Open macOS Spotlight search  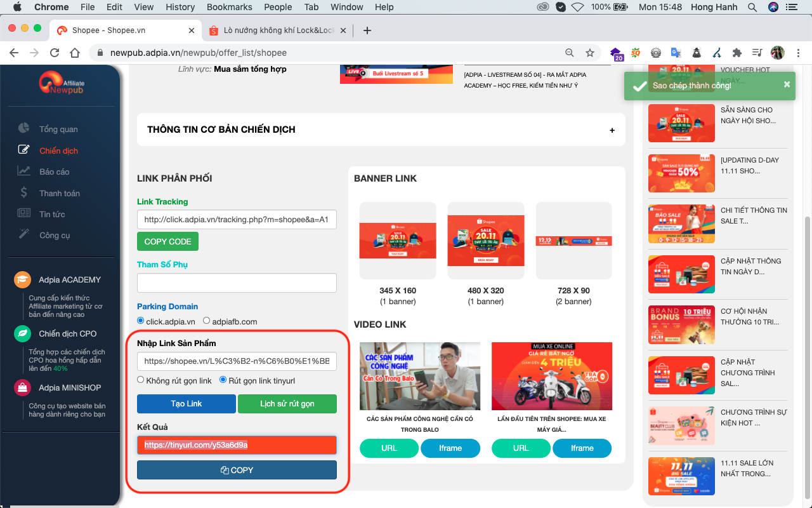(x=752, y=7)
